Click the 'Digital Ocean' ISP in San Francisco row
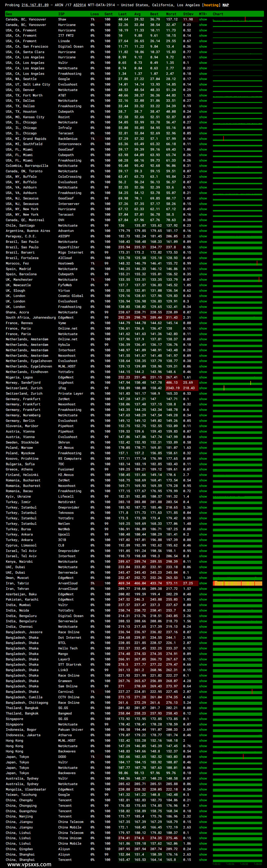This screenshot has height=868, width=267. pyautogui.click(x=70, y=46)
